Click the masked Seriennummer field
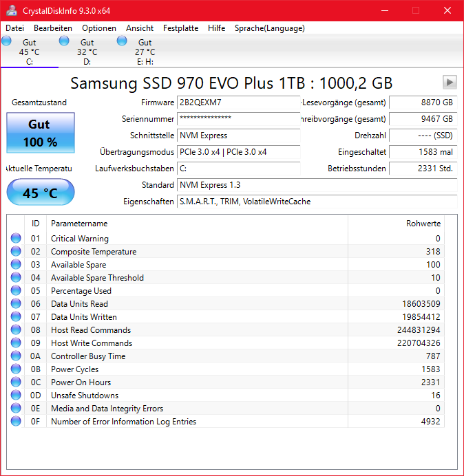Image resolution: width=464 pixels, height=476 pixels. 238,119
